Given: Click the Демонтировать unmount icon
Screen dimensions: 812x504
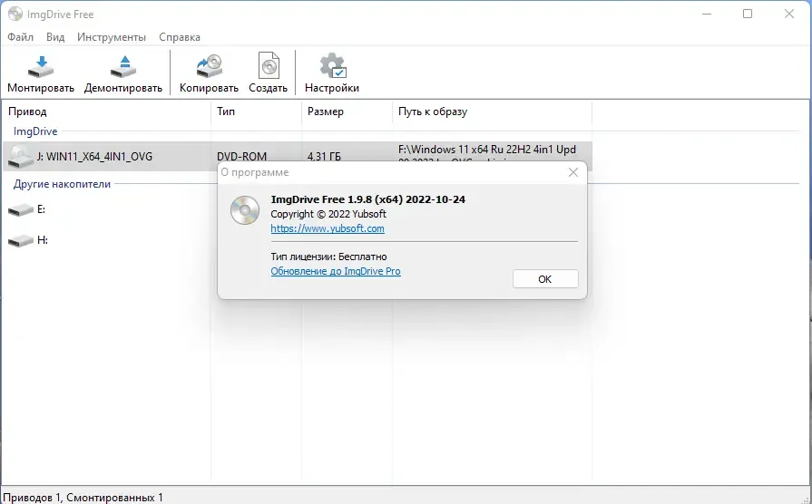Looking at the screenshot, I should click(x=123, y=67).
